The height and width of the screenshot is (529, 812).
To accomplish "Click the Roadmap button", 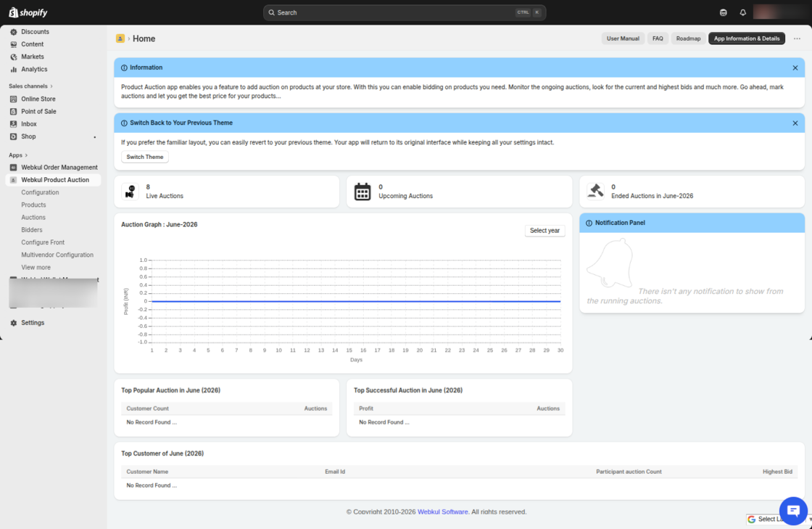I will [x=688, y=38].
